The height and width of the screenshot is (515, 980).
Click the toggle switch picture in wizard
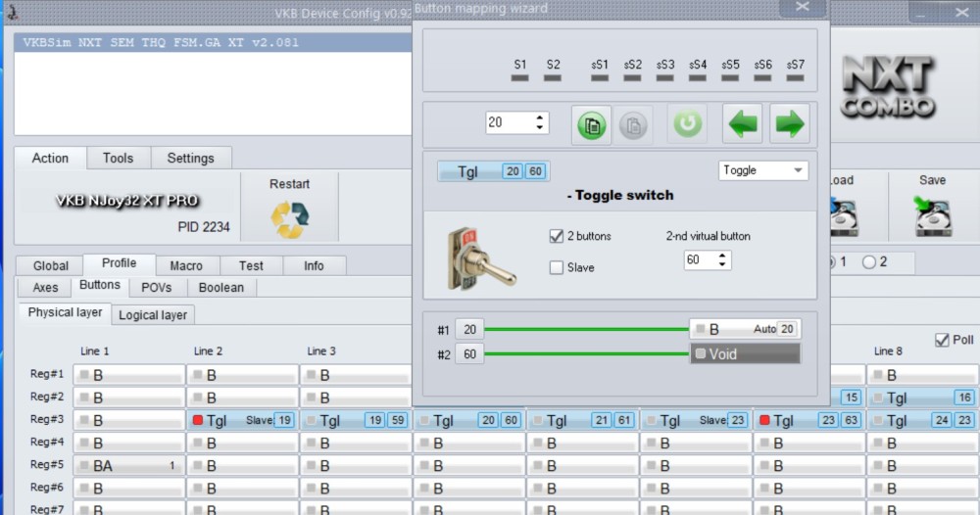480,258
